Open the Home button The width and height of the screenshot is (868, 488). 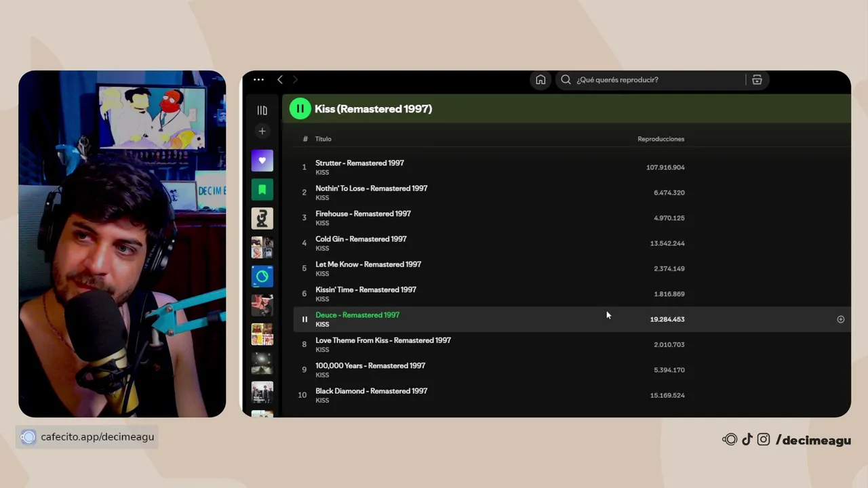coord(540,80)
